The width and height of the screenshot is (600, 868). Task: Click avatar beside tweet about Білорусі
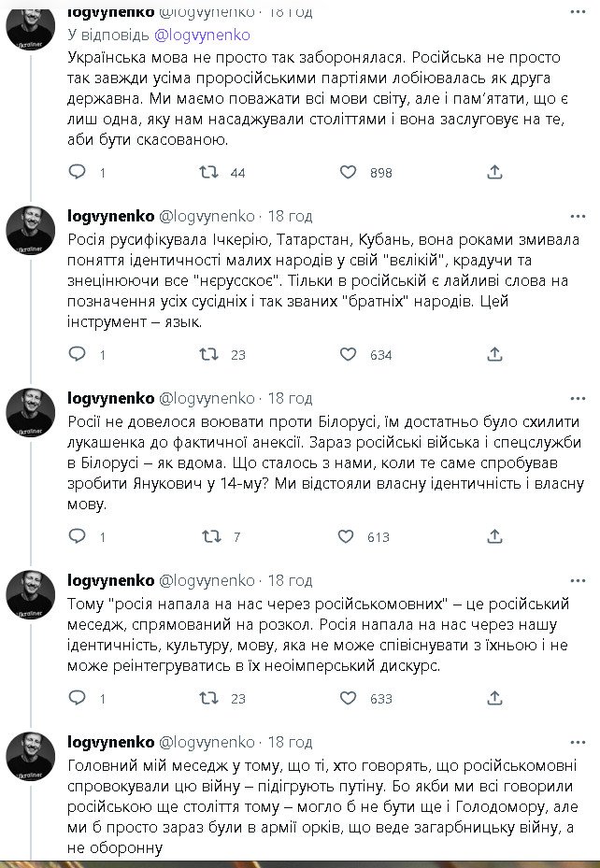[x=31, y=412]
